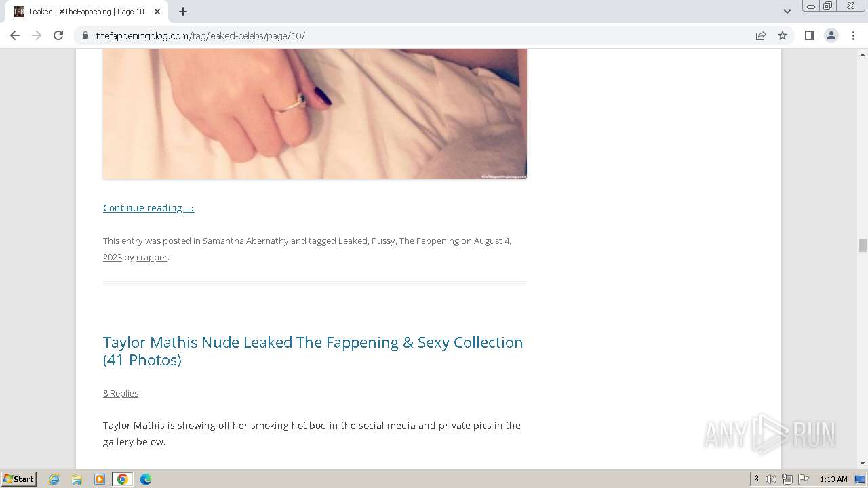868x488 pixels.
Task: Open the network status icon
Action: 787,479
